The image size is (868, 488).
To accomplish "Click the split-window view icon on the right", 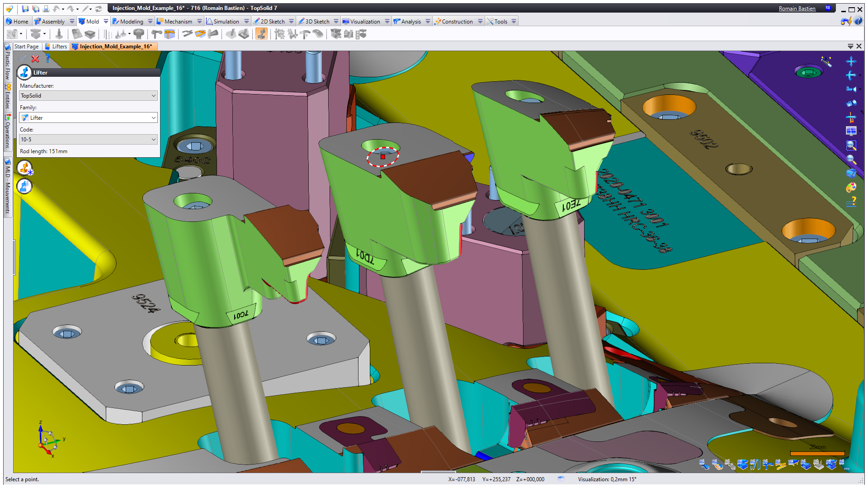I will tap(851, 131).
